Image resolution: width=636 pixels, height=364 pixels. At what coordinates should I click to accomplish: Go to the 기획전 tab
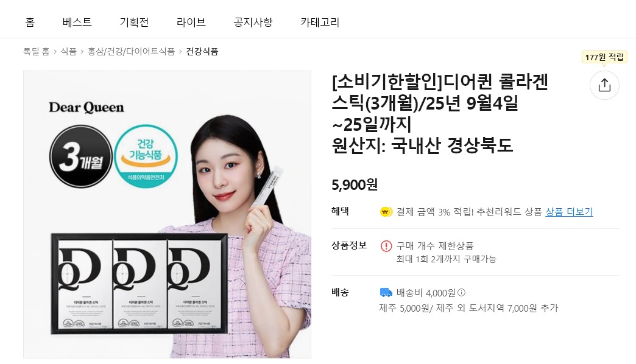pyautogui.click(x=134, y=22)
